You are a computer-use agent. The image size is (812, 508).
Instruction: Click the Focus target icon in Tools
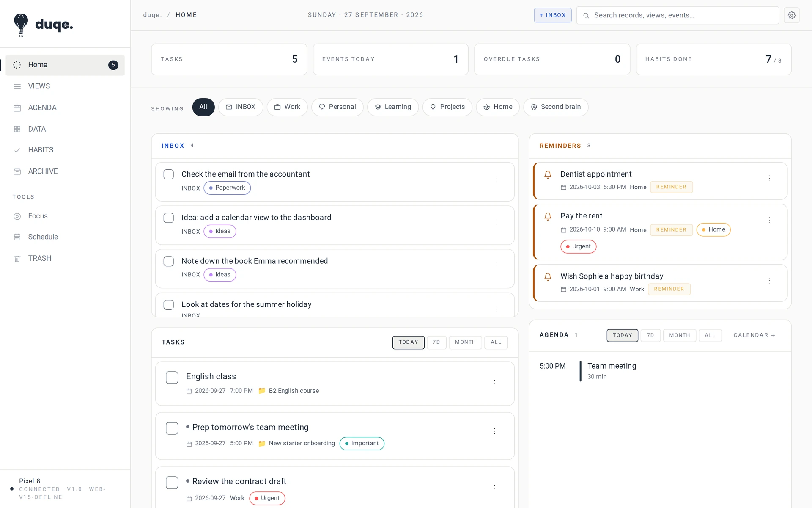[17, 216]
